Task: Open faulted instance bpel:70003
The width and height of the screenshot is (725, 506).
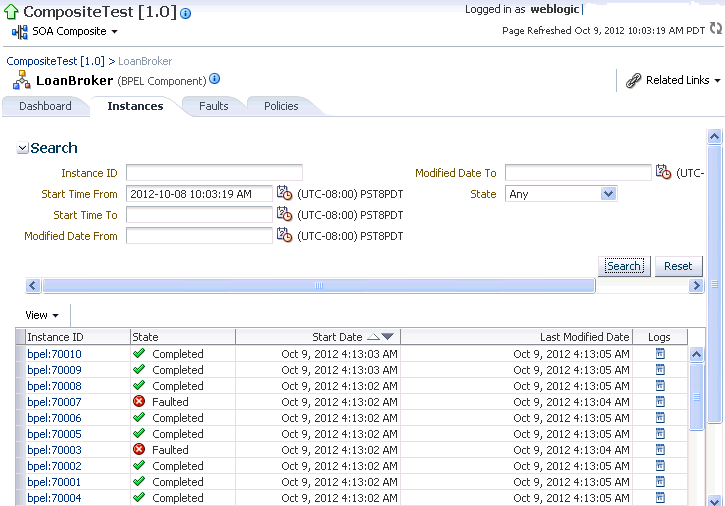Action: pos(54,450)
